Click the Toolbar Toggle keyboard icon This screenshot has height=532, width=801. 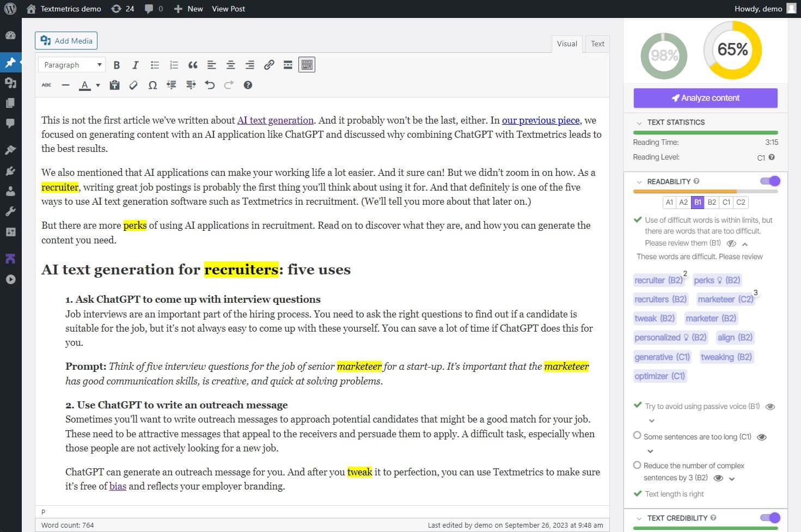(307, 65)
